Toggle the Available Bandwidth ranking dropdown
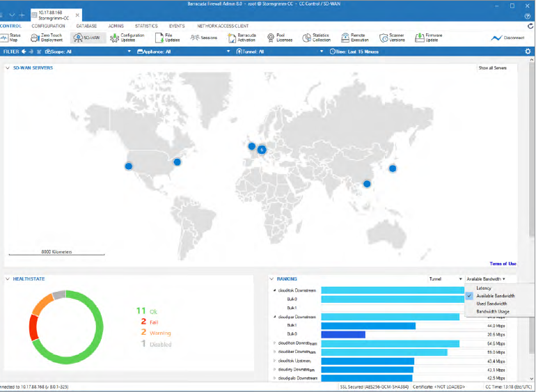 click(x=486, y=279)
